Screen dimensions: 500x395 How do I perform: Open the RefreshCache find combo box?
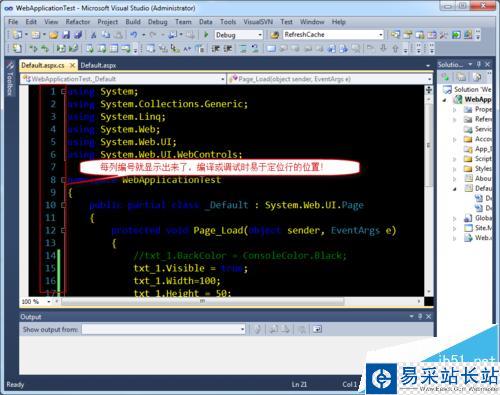click(x=380, y=35)
